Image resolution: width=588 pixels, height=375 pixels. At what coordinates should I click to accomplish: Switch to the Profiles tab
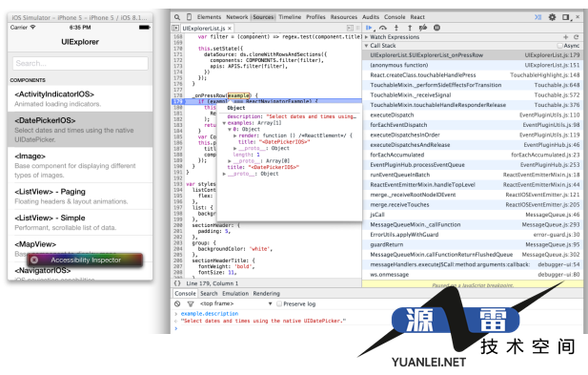315,17
